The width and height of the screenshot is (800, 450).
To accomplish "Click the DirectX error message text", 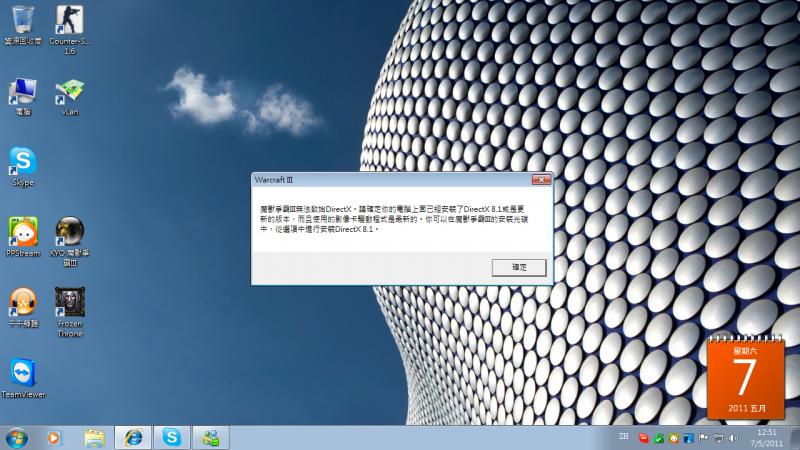I will 393,219.
